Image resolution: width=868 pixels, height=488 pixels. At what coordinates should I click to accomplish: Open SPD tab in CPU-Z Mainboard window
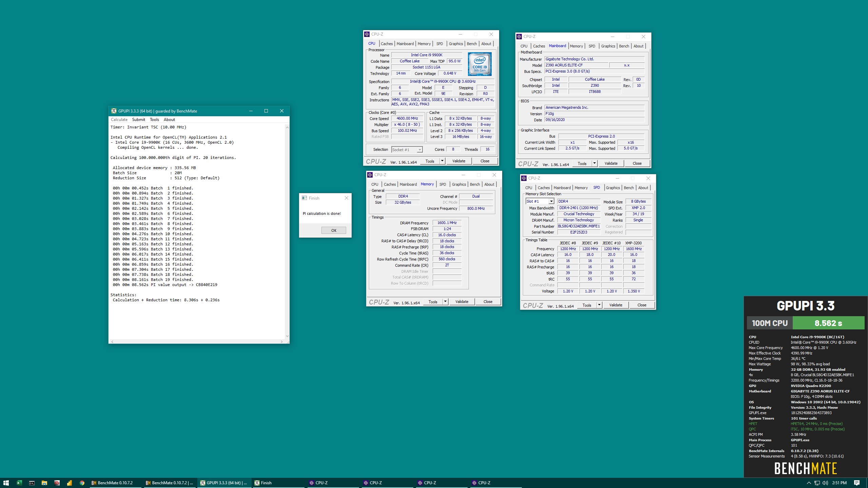(592, 46)
